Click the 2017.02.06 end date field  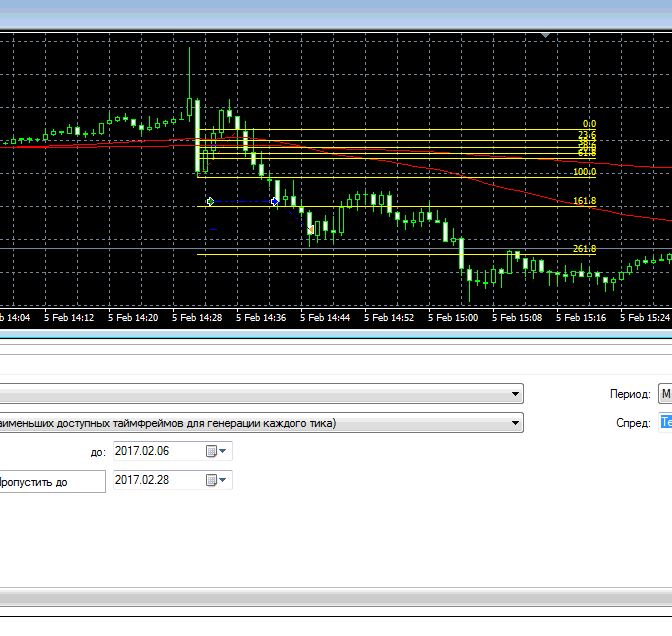pyautogui.click(x=173, y=451)
